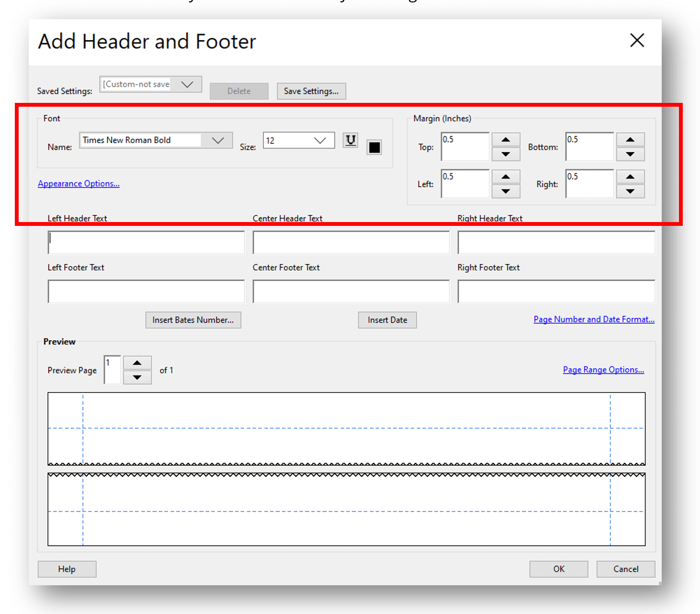The image size is (700, 614).
Task: Confirm the dialog with OK
Action: [x=558, y=569]
